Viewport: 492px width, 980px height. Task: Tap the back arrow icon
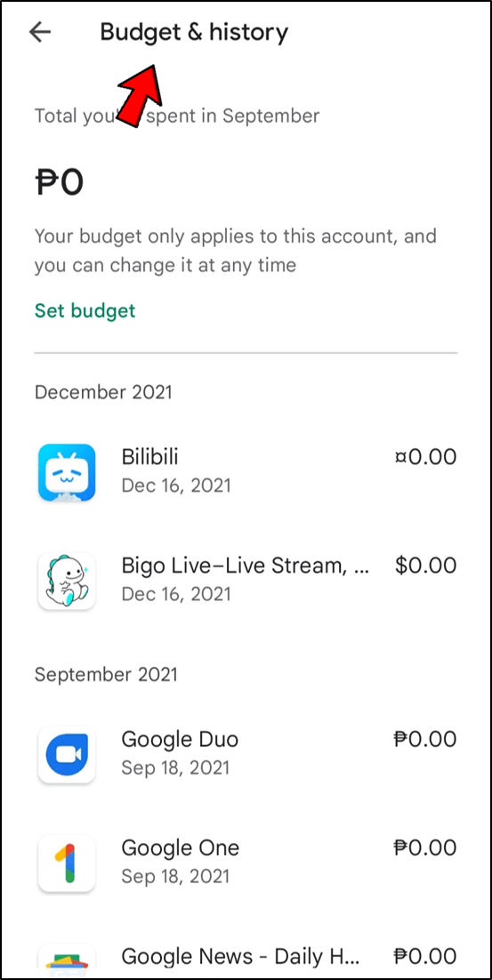40,33
